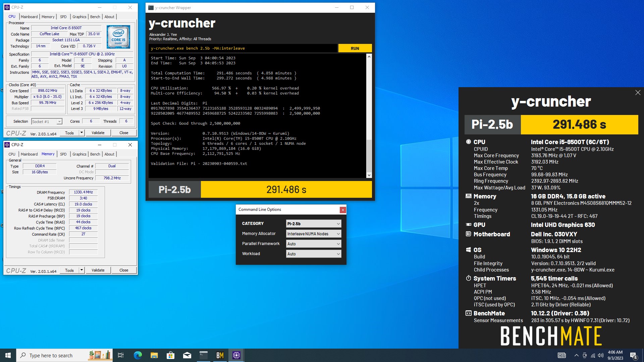Click the CPU-Z app icon in upper window title bar
The image size is (644, 362).
(7, 7)
